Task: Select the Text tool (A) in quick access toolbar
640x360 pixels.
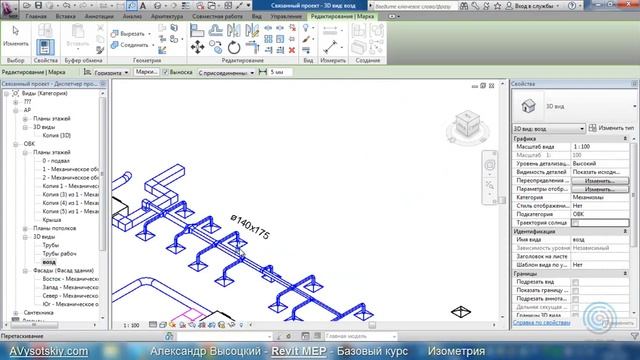Action: click(x=143, y=5)
